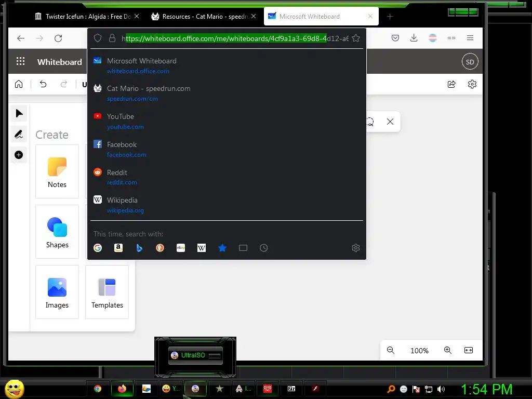Image resolution: width=532 pixels, height=399 pixels.
Task: Search bookmarks with the star icon
Action: pyautogui.click(x=222, y=248)
